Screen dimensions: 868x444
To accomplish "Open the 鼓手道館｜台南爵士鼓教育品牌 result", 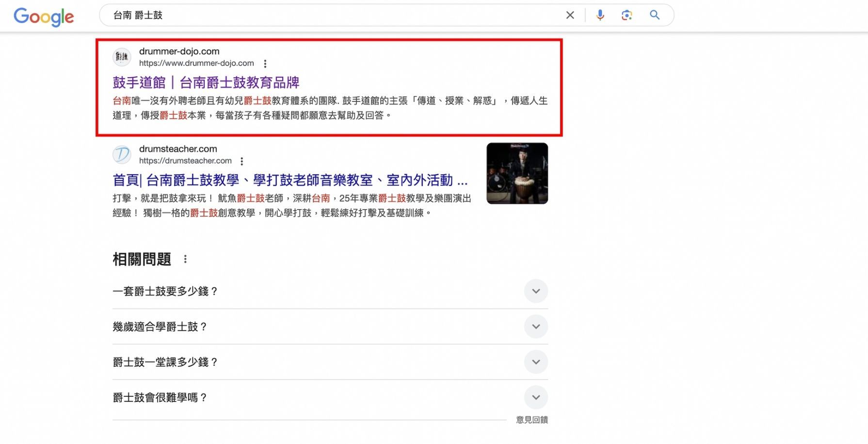I will 206,82.
